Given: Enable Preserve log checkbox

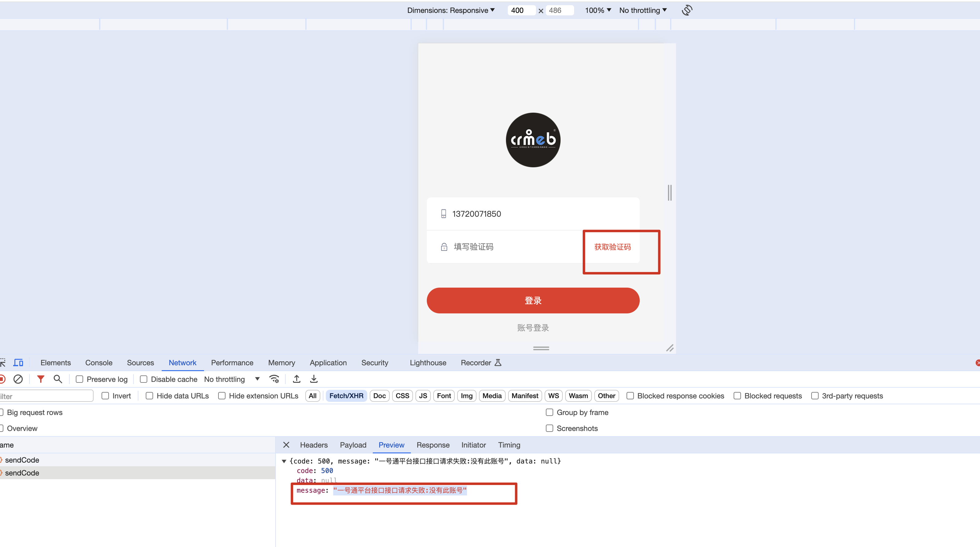Looking at the screenshot, I should tap(79, 379).
